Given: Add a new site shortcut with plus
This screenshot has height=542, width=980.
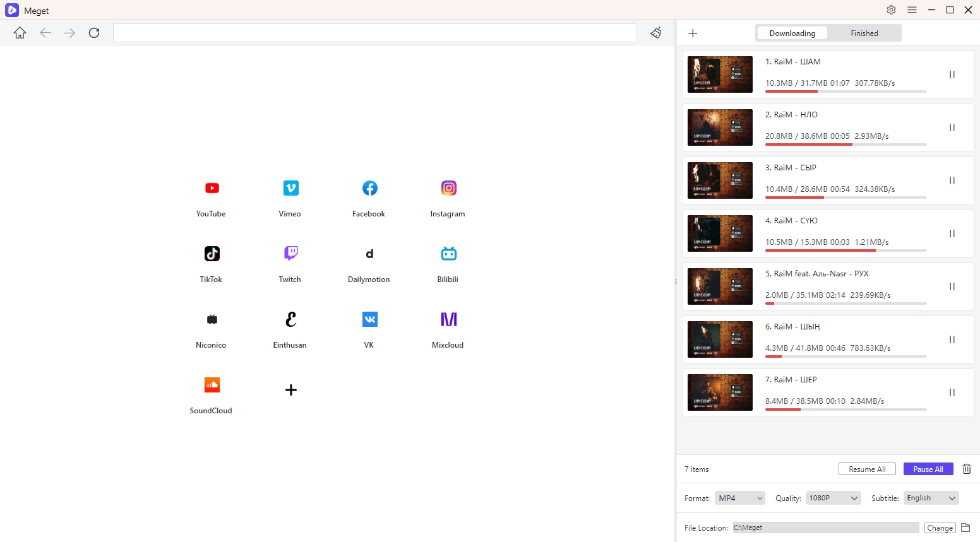Looking at the screenshot, I should [290, 390].
